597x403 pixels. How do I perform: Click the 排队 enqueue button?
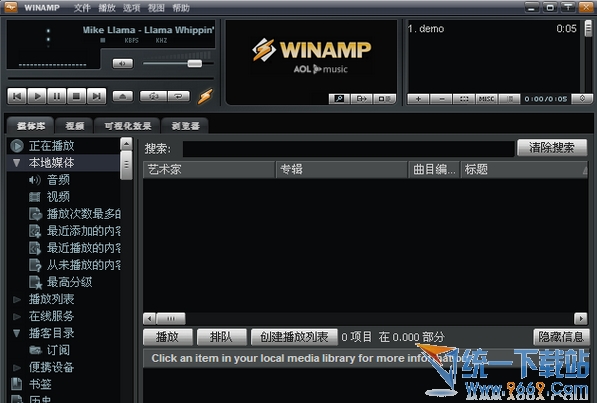click(222, 337)
